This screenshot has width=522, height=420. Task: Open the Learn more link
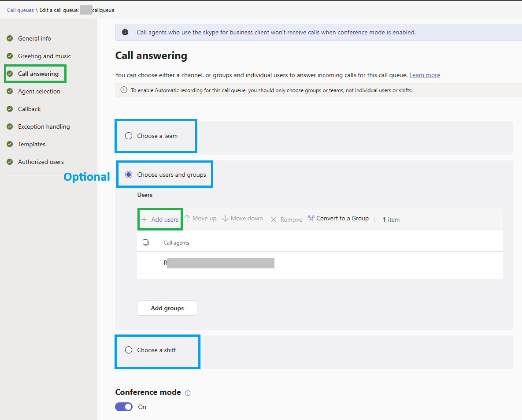point(425,75)
